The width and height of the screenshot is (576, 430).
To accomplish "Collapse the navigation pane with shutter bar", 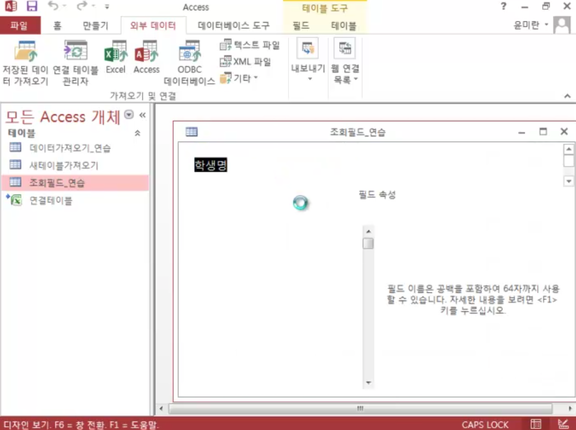I will (x=143, y=115).
